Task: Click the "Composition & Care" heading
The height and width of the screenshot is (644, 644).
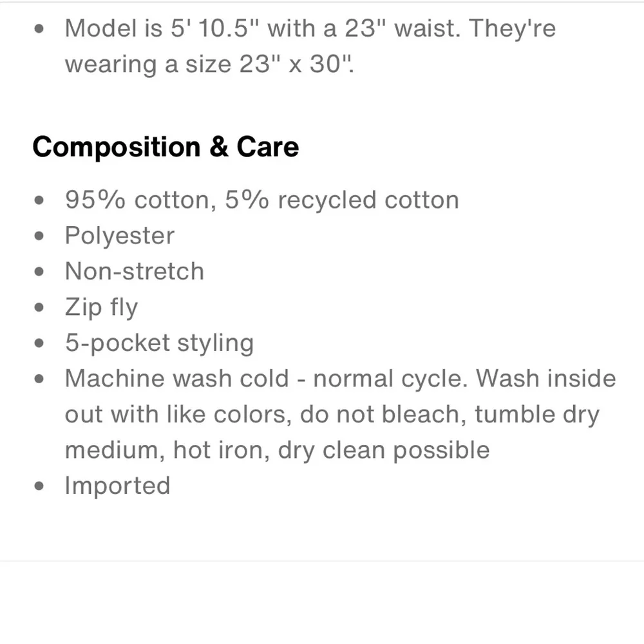Action: point(166,147)
